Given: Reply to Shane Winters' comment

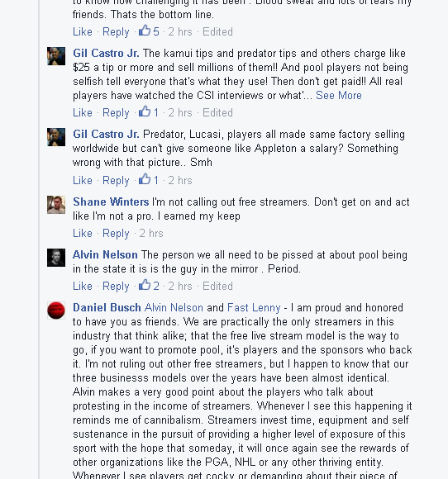Looking at the screenshot, I should (116, 234).
